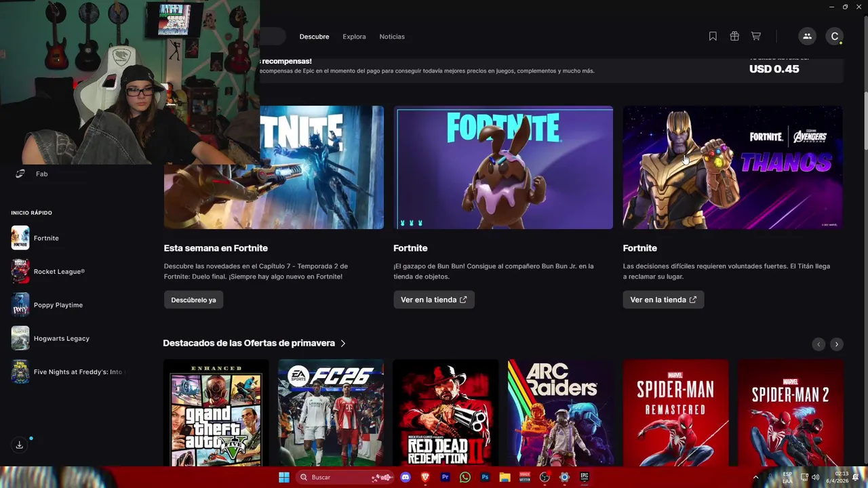Image resolution: width=868 pixels, height=488 pixels.
Task: Click the USD 0.45 rewards balance
Action: click(774, 69)
